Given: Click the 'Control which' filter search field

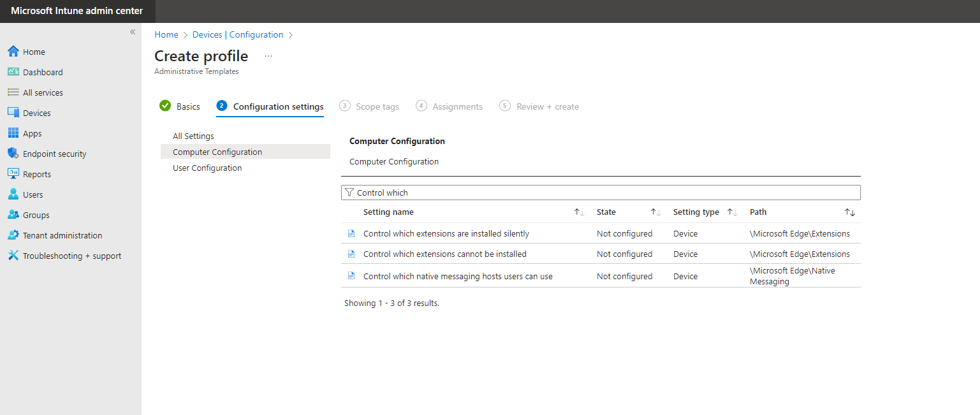Looking at the screenshot, I should (x=601, y=193).
